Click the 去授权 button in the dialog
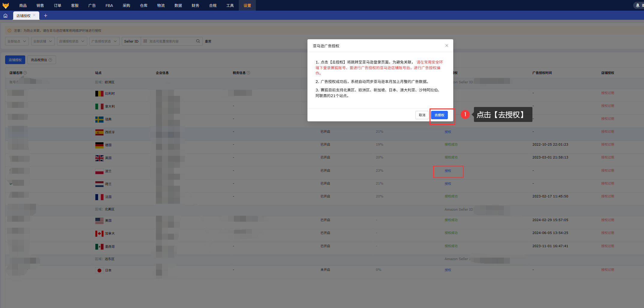Screen dimensions: 644x308 point(439,115)
